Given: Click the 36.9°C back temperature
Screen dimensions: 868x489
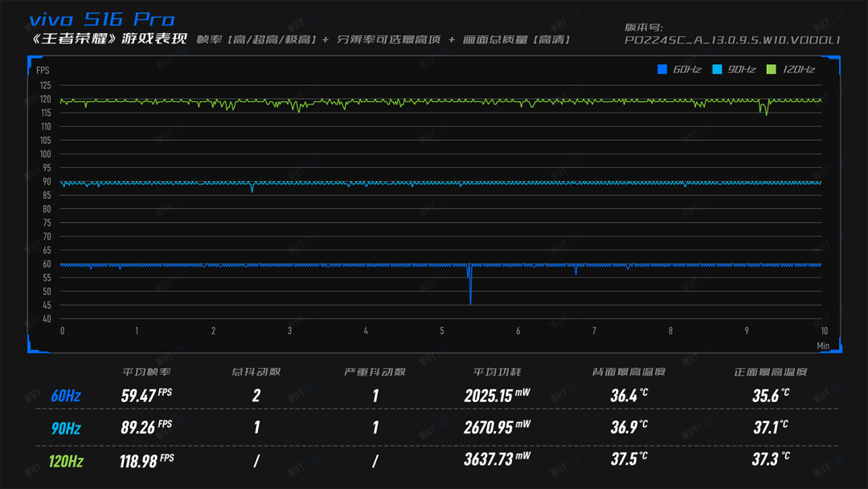Looking at the screenshot, I should [x=628, y=427].
